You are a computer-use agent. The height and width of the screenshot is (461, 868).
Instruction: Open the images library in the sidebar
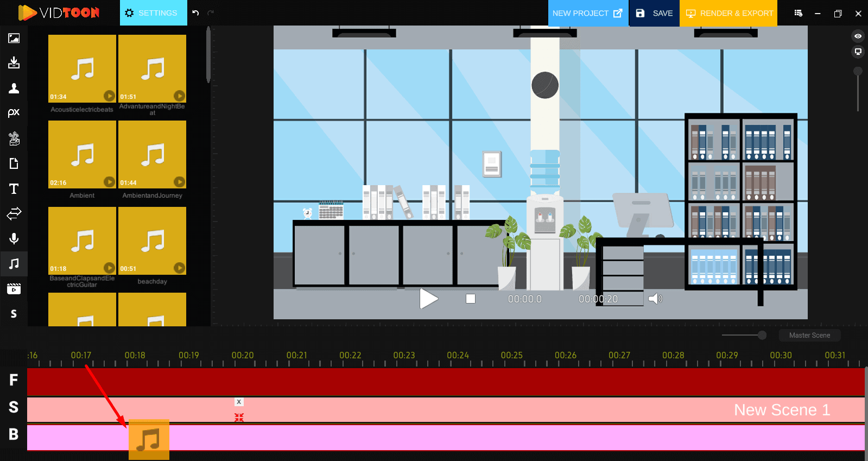14,38
